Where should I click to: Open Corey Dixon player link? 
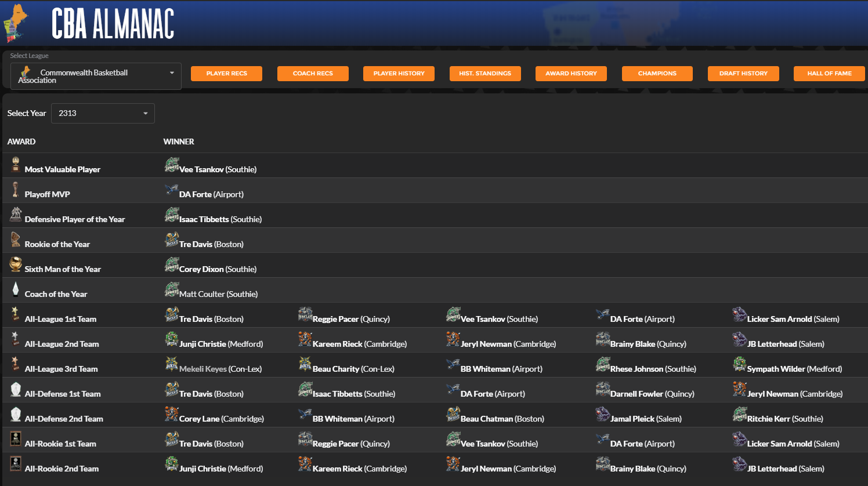(201, 270)
